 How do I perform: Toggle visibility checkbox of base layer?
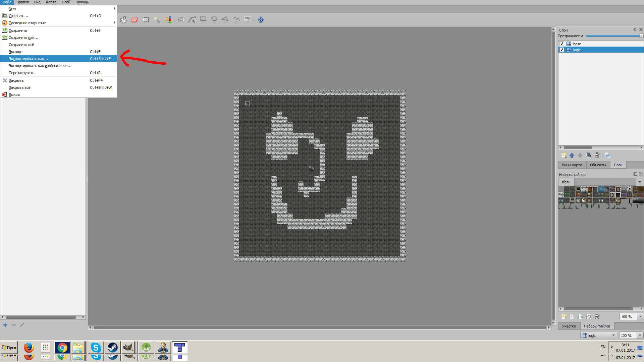[x=562, y=44]
